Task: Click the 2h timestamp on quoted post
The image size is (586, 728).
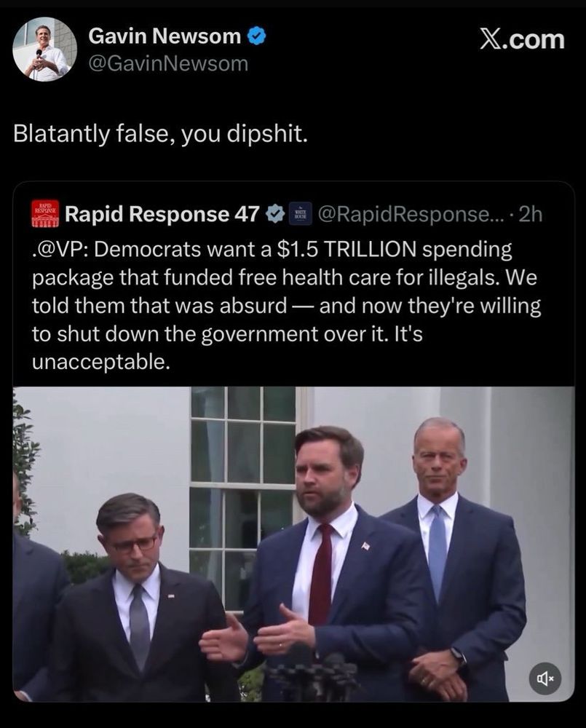Action: (x=530, y=214)
